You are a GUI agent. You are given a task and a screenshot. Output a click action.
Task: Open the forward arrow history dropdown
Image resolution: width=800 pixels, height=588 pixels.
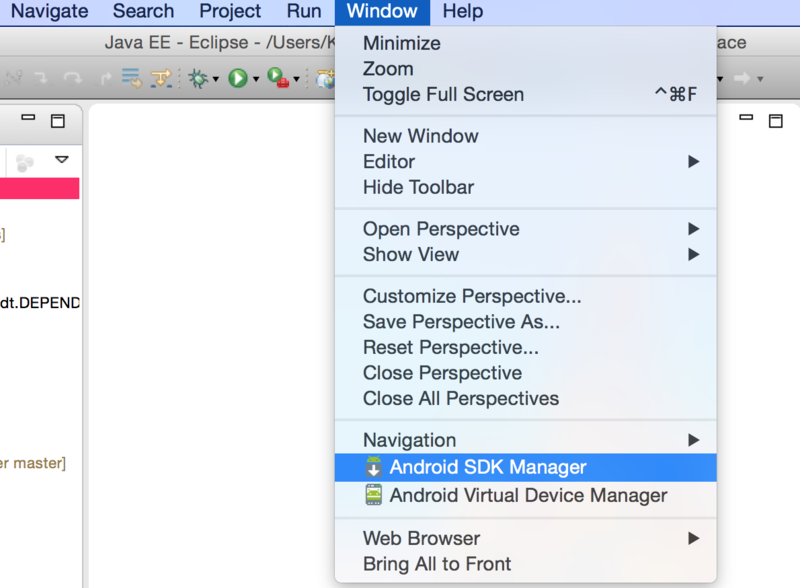pyautogui.click(x=760, y=79)
